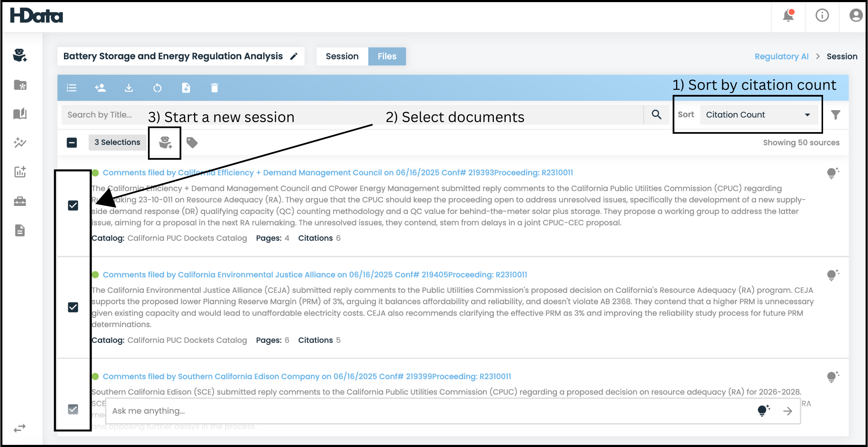Viewport: 868px width, 447px height.
Task: Toggle the select-all checkbox
Action: pos(72,142)
